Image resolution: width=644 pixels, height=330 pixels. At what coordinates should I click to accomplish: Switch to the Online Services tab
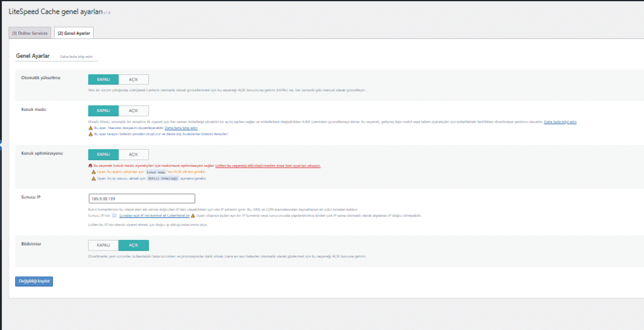[30, 33]
